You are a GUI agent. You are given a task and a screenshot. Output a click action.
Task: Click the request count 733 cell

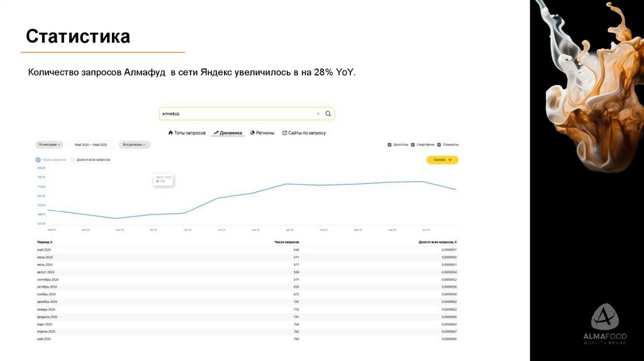pyautogui.click(x=296, y=309)
